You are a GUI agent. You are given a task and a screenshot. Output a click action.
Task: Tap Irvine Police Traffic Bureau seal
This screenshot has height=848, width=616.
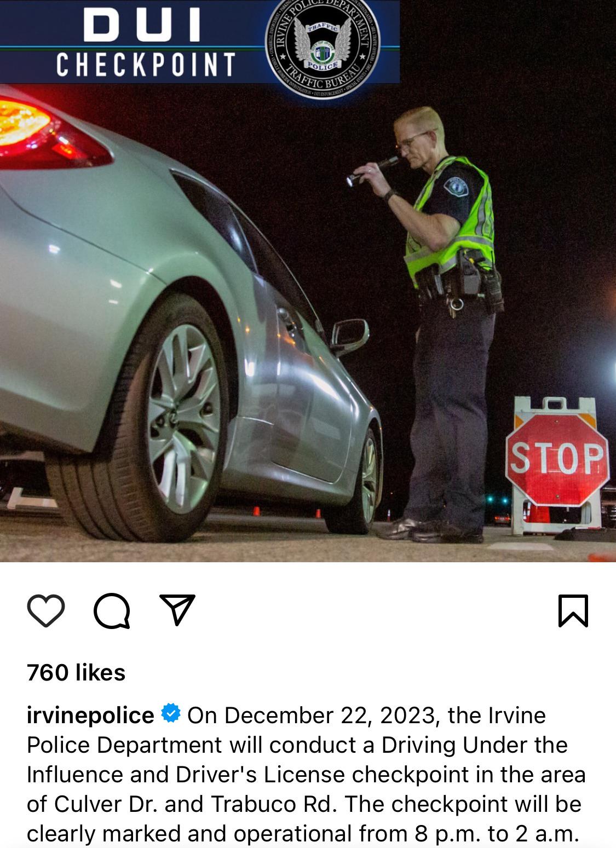(x=322, y=48)
